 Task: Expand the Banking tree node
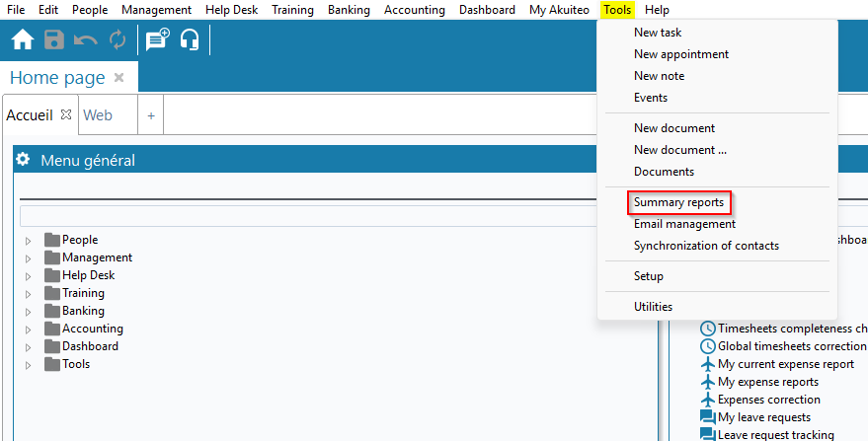click(28, 312)
